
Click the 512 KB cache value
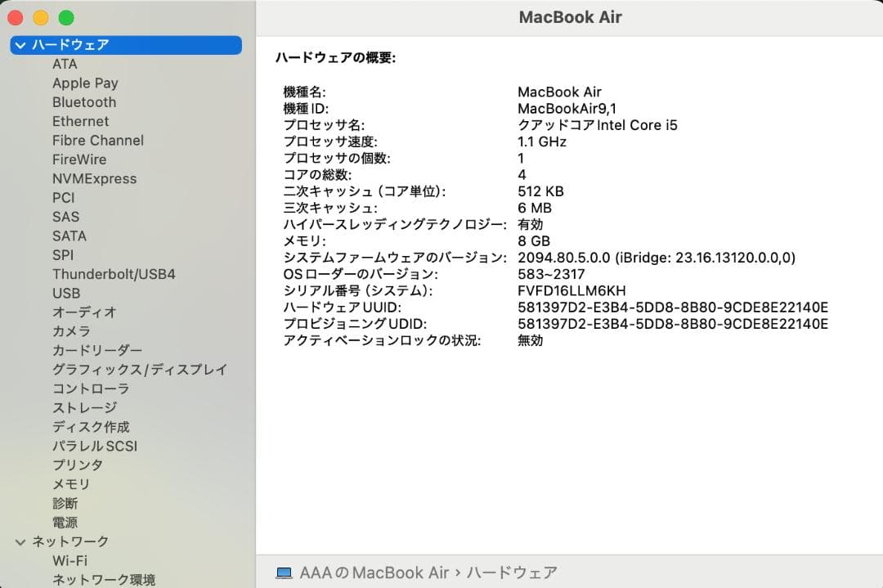[540, 191]
